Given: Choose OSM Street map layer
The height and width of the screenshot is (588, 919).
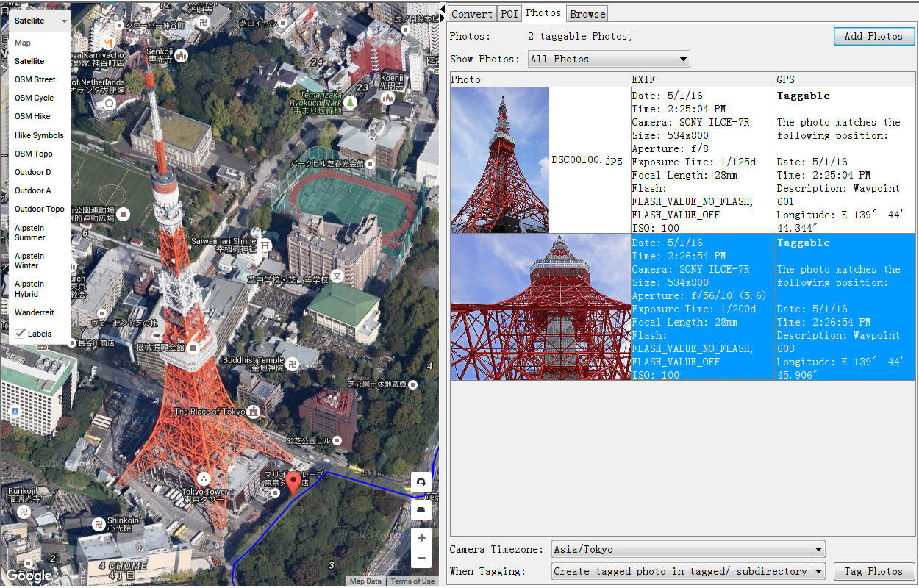Looking at the screenshot, I should [35, 79].
